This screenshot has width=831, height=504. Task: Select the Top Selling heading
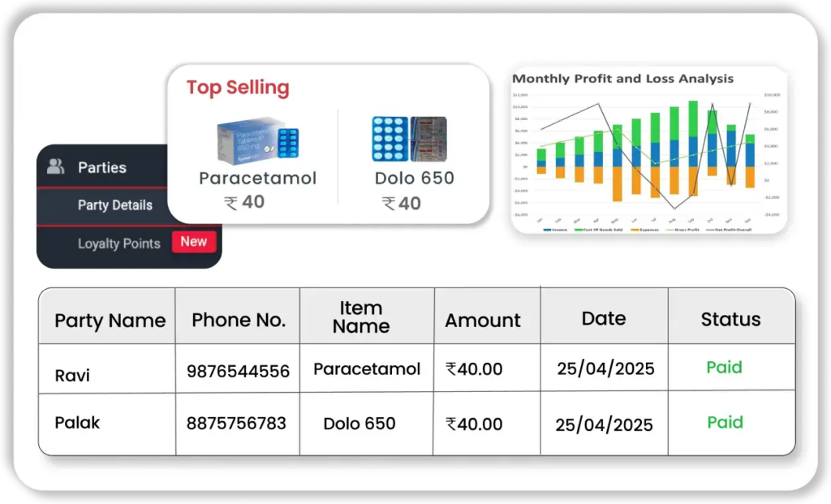point(238,88)
